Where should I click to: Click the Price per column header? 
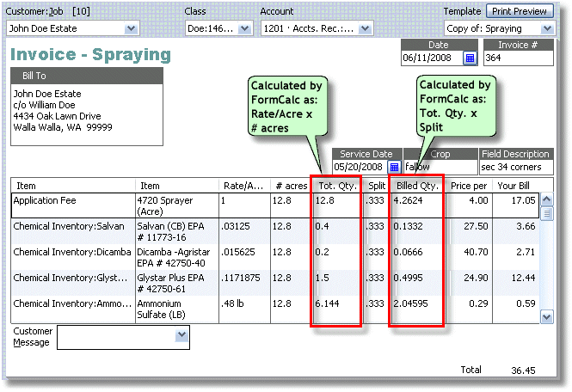(469, 186)
